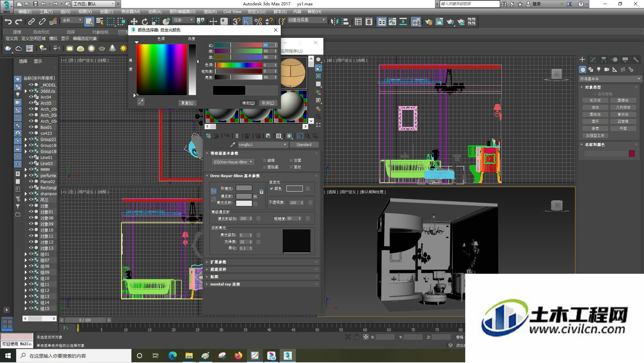644x363 pixels.
Task: Open the Modify tab in command panel
Action: pyautogui.click(x=593, y=60)
